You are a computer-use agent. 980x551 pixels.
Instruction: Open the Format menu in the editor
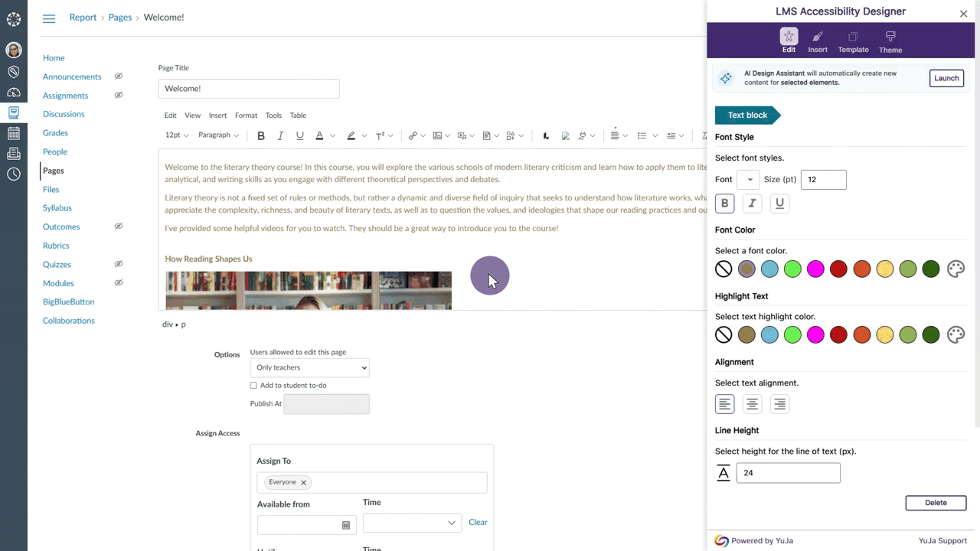(246, 116)
